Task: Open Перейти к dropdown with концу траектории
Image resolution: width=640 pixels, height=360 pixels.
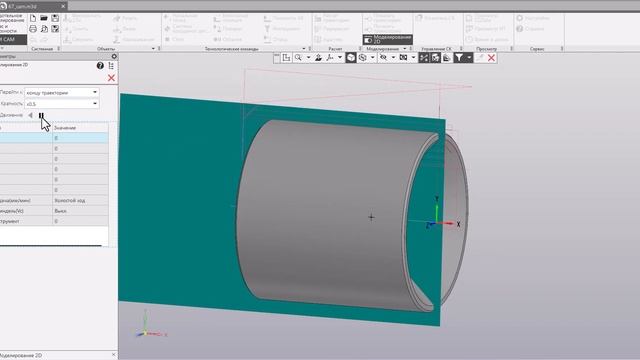Action: click(x=62, y=93)
